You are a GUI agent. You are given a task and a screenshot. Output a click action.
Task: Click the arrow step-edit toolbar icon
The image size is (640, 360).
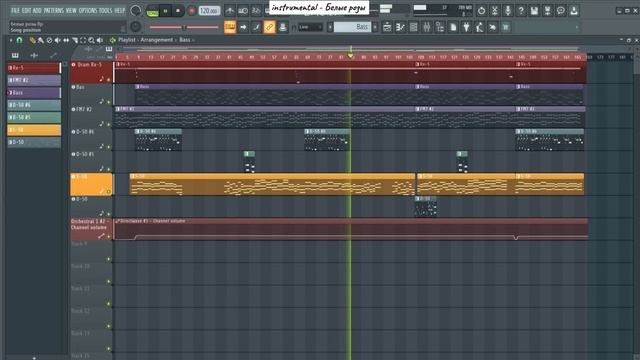click(x=243, y=27)
